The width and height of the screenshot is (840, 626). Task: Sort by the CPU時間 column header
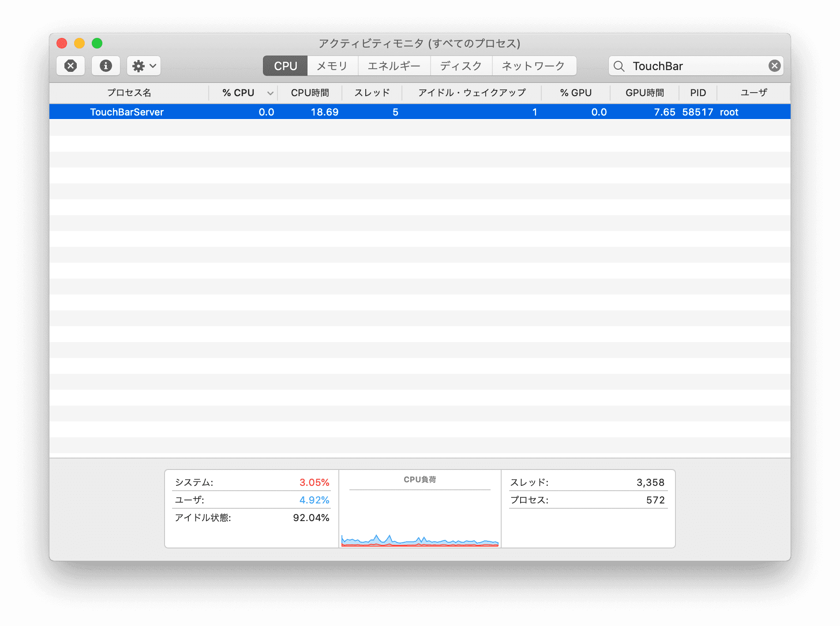[x=310, y=93]
